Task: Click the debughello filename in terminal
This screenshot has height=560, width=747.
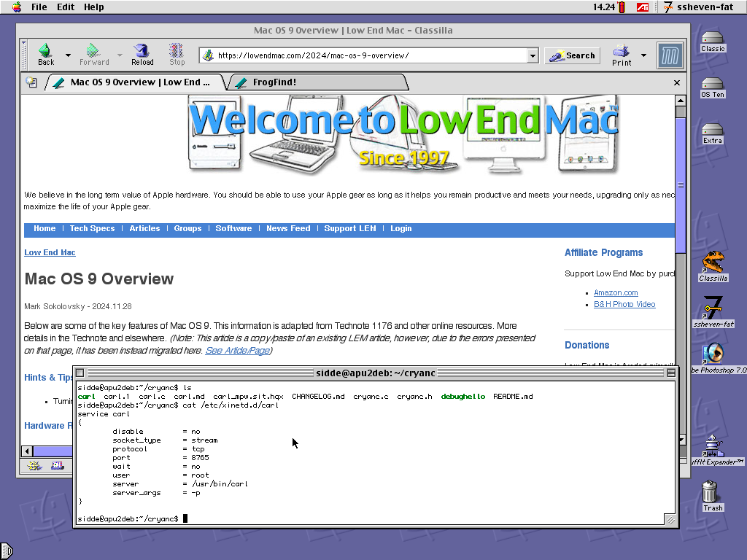Action: pyautogui.click(x=463, y=396)
